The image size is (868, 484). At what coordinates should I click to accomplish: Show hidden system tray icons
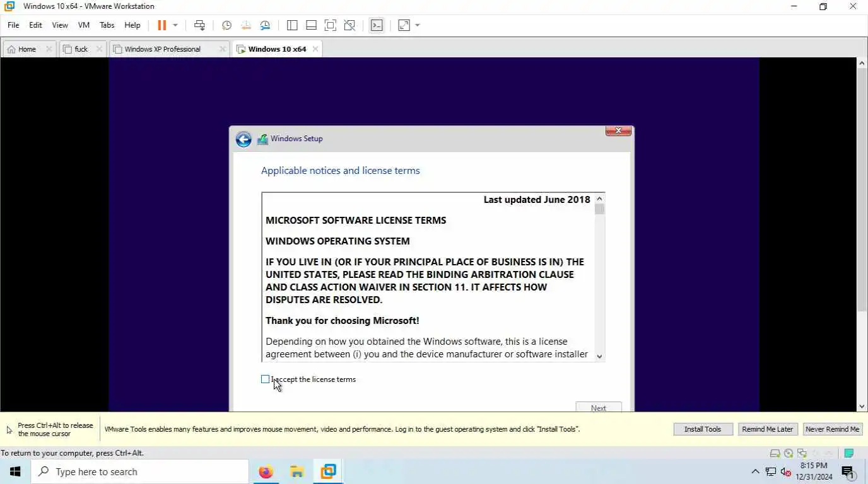coord(755,471)
